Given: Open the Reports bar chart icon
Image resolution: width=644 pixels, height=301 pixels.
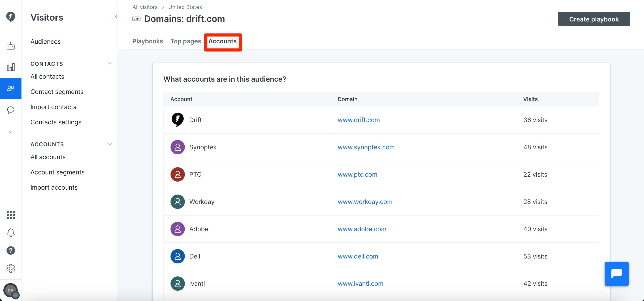Looking at the screenshot, I should [11, 67].
